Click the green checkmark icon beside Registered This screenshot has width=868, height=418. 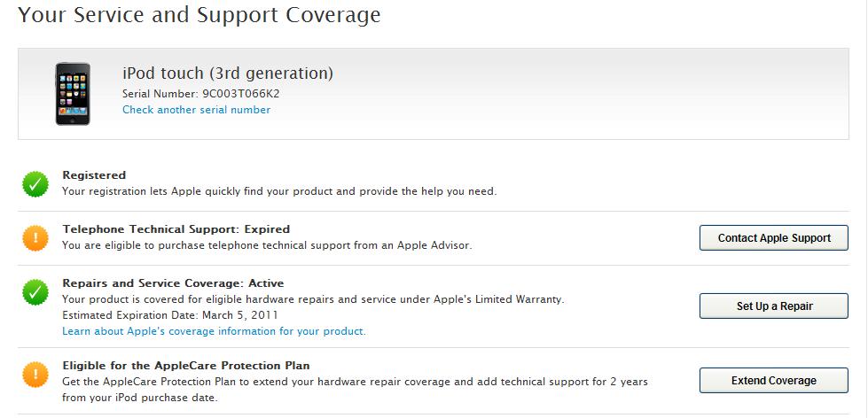(x=35, y=184)
